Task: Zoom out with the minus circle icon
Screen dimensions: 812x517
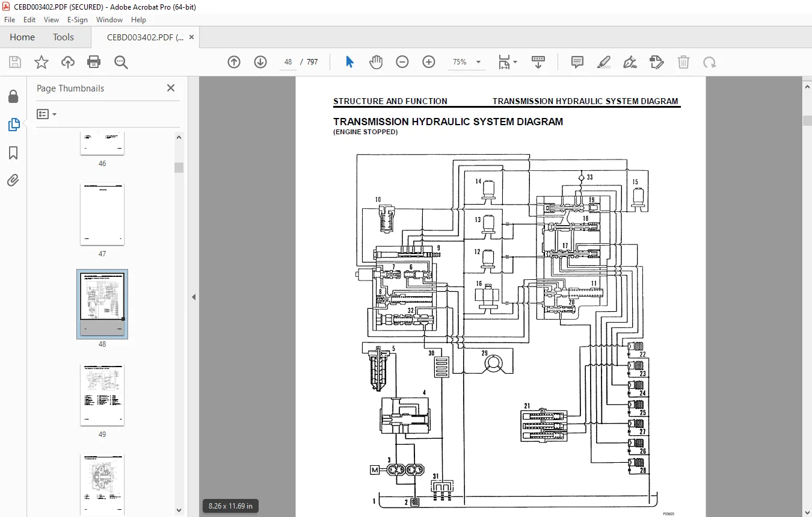Action: click(402, 62)
